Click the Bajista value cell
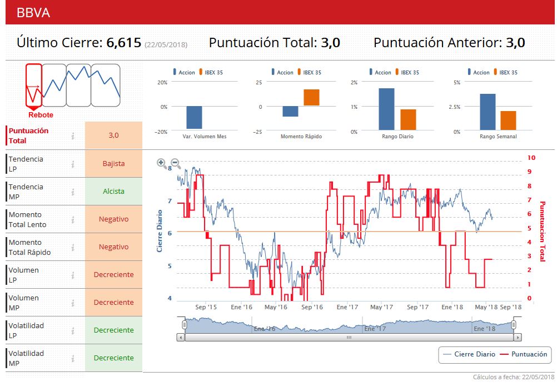Image resolution: width=557 pixels, height=392 pixels. pos(113,164)
